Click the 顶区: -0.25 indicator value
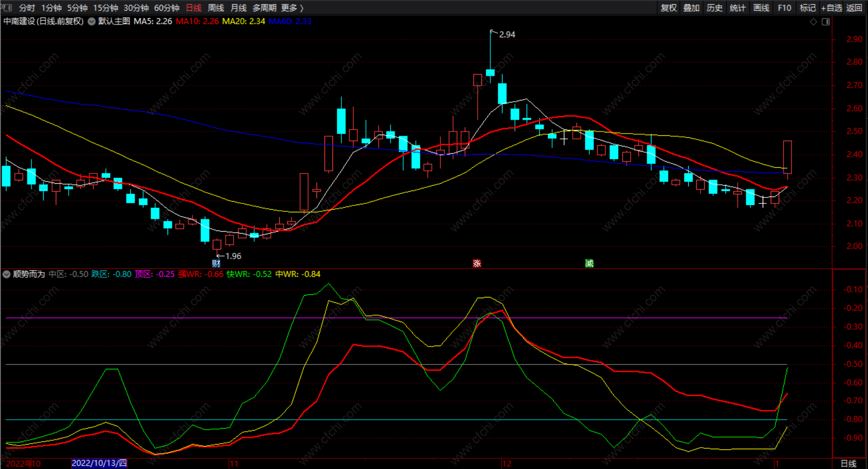 (x=155, y=274)
